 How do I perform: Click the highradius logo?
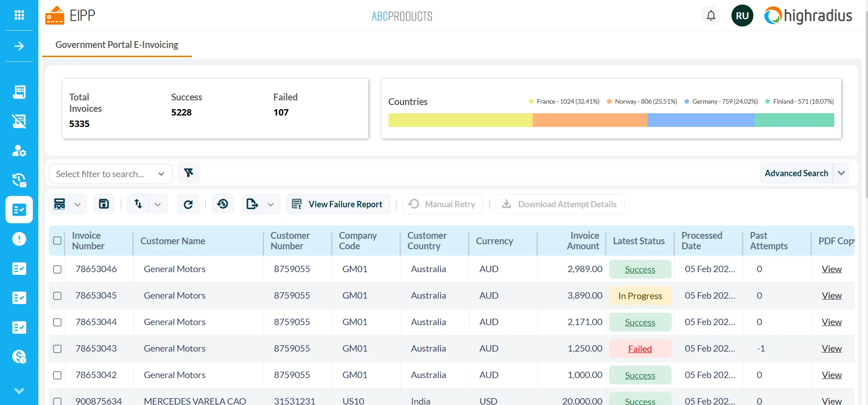click(x=808, y=16)
